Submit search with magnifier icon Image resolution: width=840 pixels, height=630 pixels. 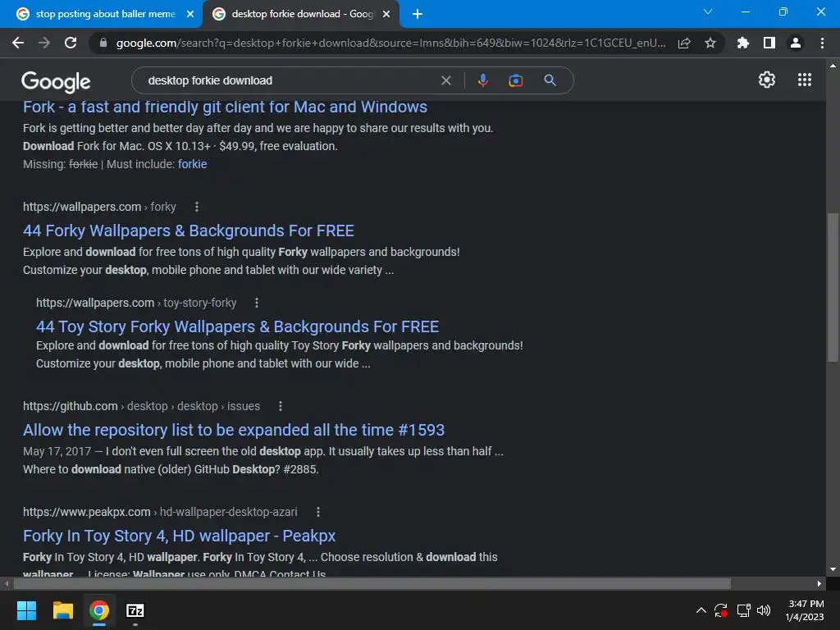click(x=550, y=80)
